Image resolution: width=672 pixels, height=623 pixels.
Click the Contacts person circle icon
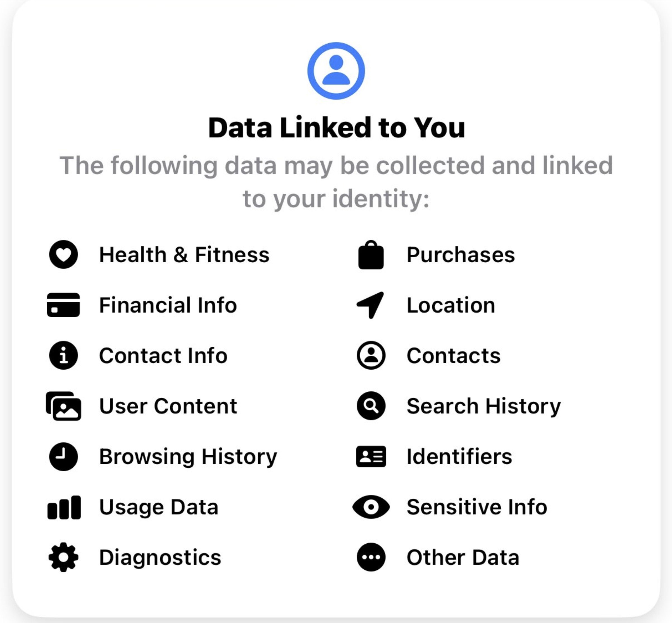click(371, 355)
